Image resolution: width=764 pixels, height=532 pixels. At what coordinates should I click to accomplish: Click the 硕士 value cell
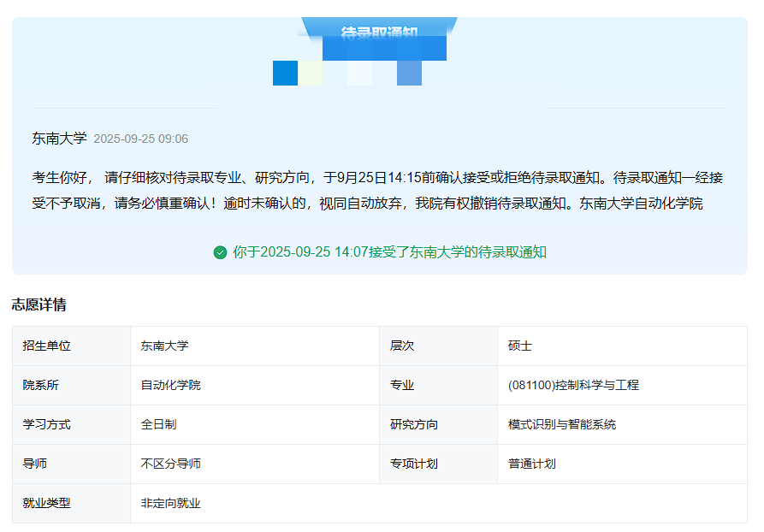coord(622,346)
